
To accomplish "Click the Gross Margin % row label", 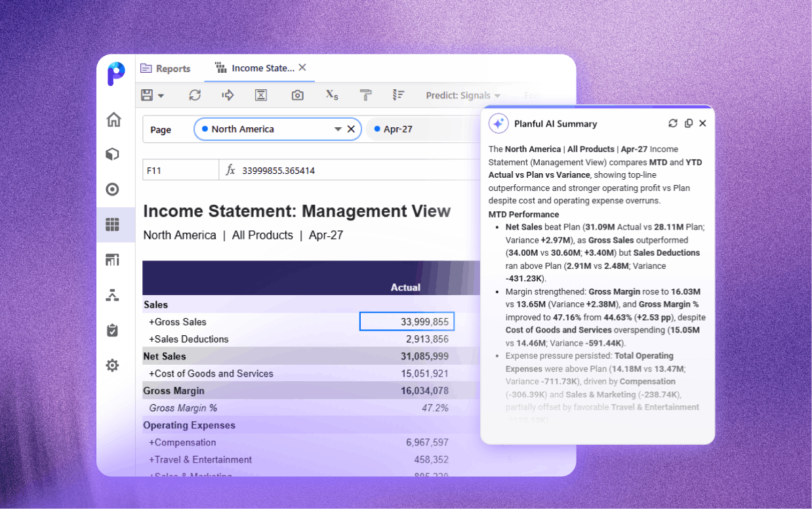I will pos(183,408).
